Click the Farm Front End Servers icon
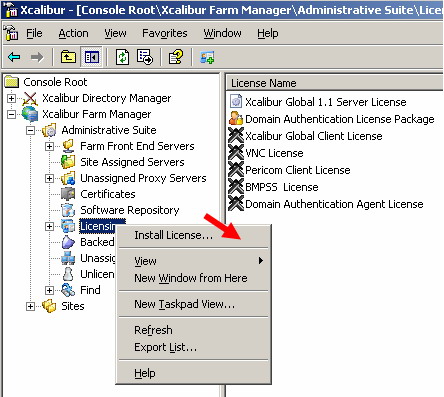Screen dimensions: 444x397 (x=68, y=146)
